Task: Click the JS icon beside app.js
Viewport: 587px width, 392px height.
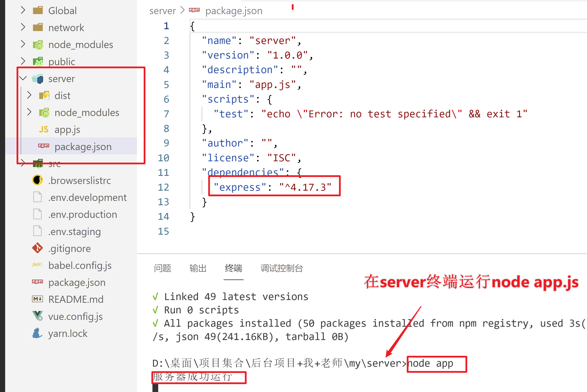Action: (44, 130)
